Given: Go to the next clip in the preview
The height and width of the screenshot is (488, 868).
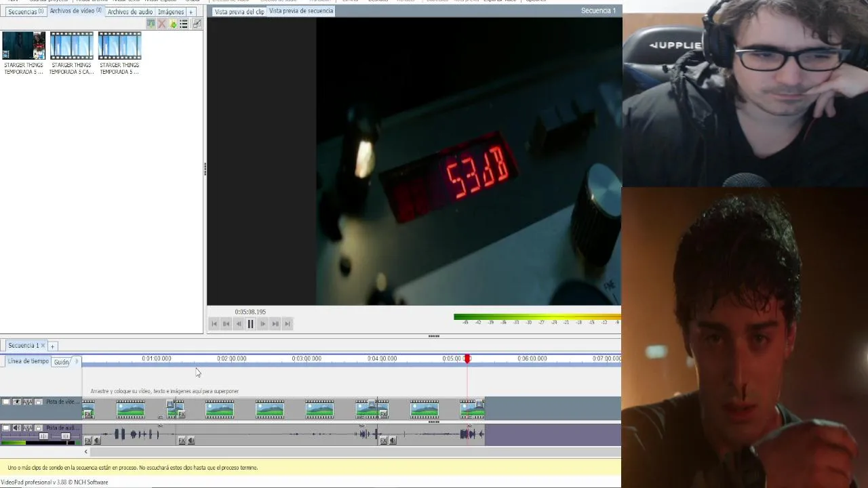Looking at the screenshot, I should (x=275, y=324).
